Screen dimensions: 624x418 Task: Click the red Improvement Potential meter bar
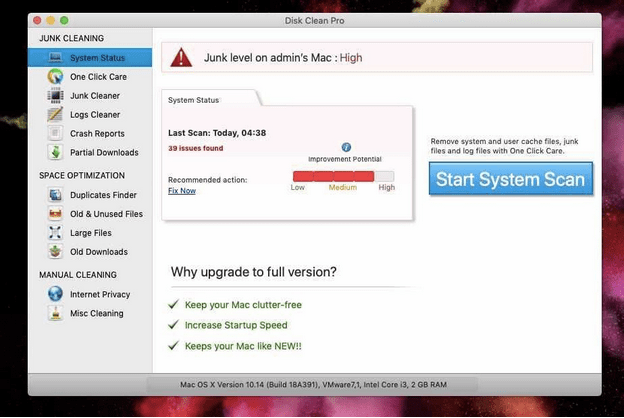pyautogui.click(x=343, y=176)
